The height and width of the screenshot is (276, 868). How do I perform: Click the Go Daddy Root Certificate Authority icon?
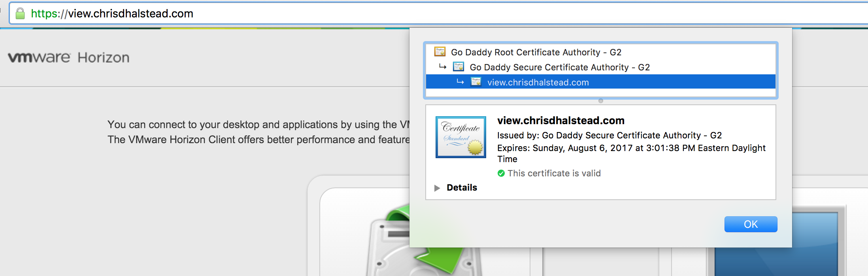click(440, 52)
